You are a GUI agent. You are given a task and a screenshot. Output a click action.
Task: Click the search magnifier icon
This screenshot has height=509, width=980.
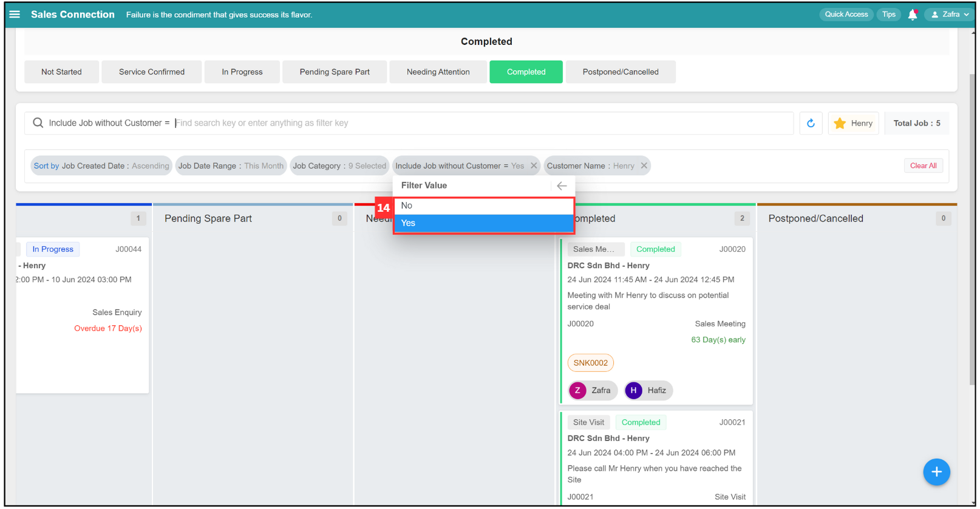point(38,123)
